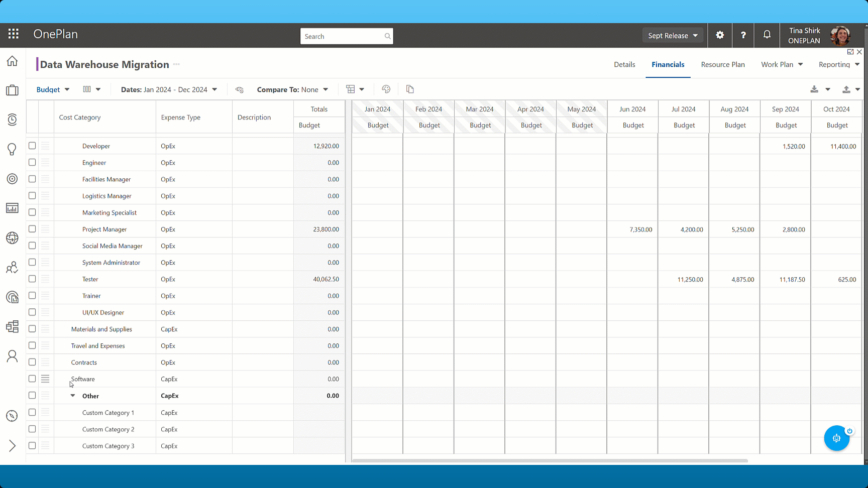Open the table layout toolbar icon
The image size is (868, 488).
(351, 89)
